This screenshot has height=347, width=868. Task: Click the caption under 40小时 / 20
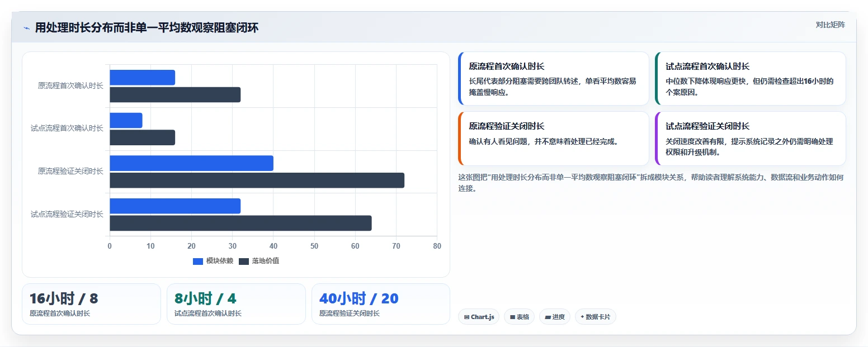coord(350,313)
